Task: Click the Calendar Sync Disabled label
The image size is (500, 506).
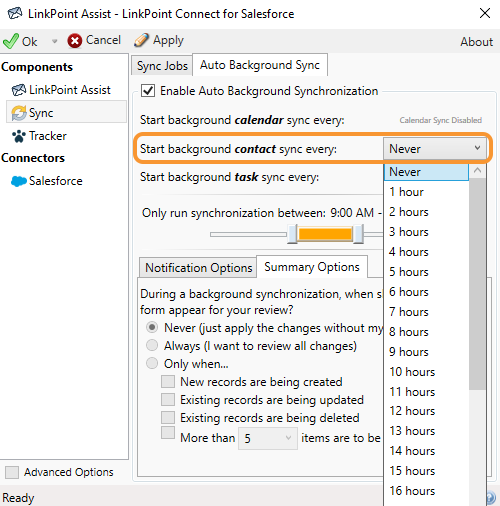Action: coord(441,120)
